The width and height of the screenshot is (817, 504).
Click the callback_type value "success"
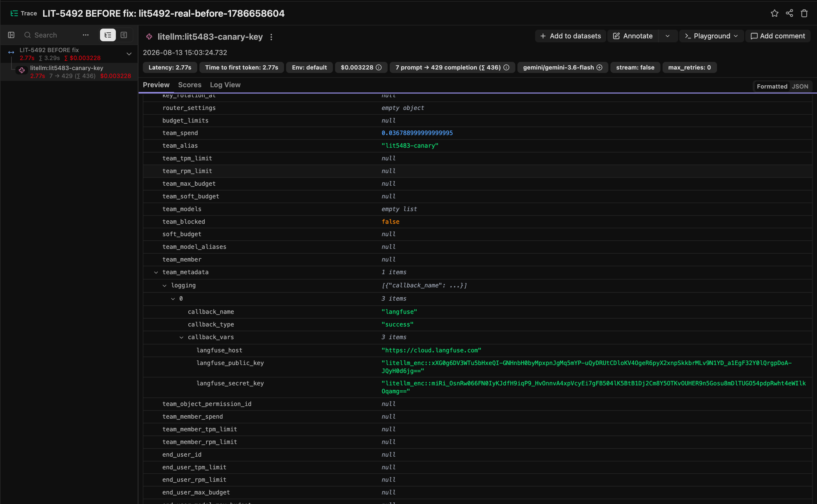(x=397, y=324)
